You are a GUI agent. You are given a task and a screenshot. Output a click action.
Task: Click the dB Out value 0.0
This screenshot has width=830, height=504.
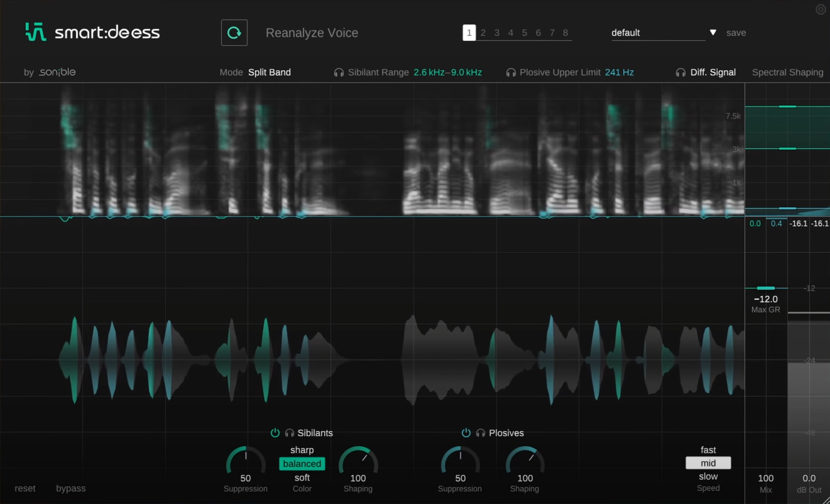tap(809, 478)
